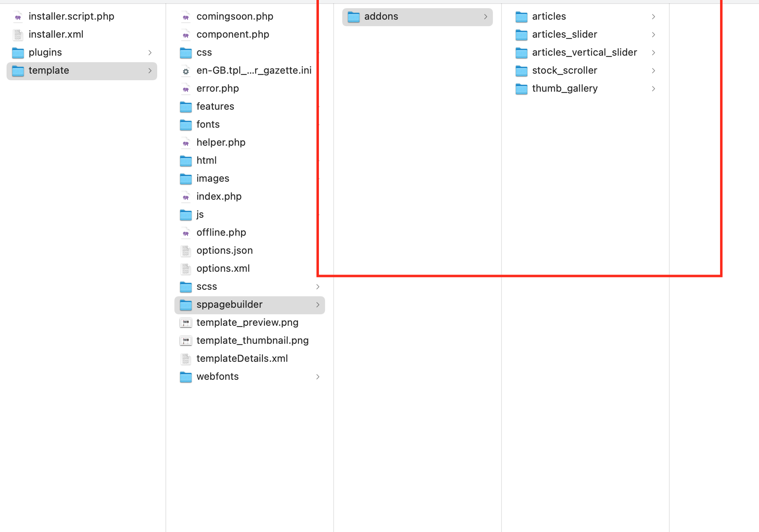Open the index.php file entry
This screenshot has height=532, width=759.
click(x=219, y=196)
